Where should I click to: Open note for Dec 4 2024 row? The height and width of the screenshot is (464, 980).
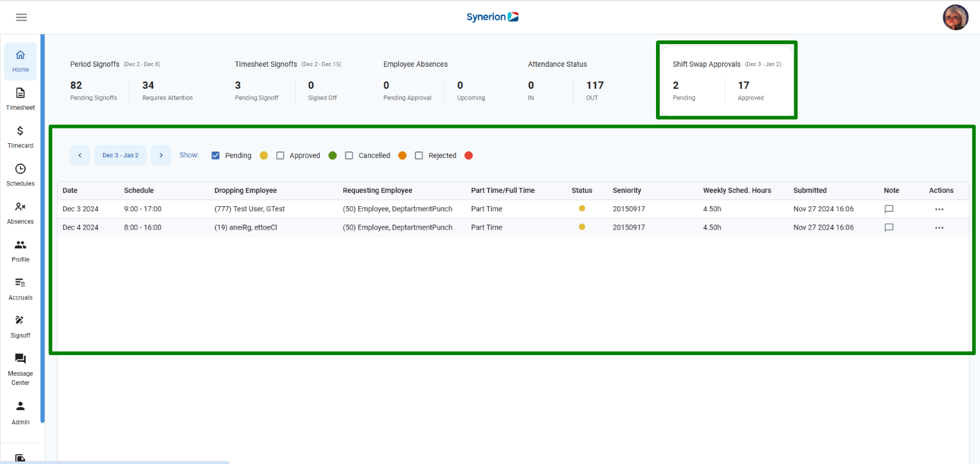point(889,227)
